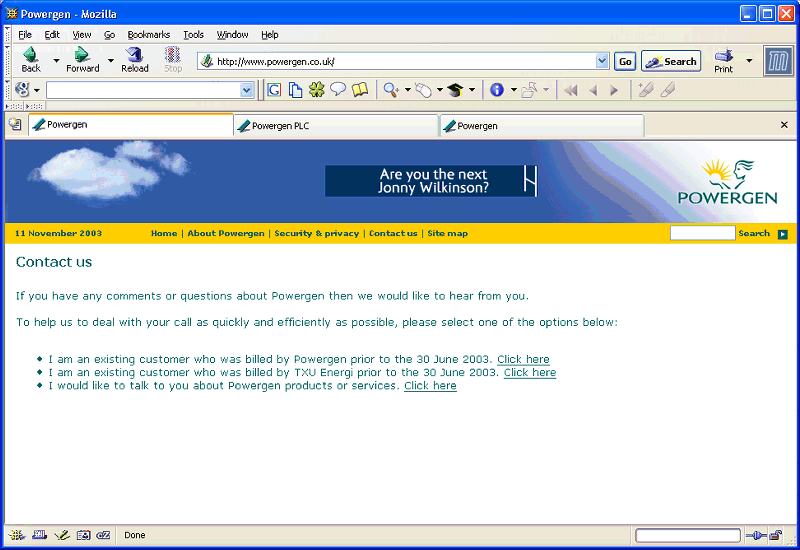Expand the magnifier search options dropdown

(x=408, y=90)
